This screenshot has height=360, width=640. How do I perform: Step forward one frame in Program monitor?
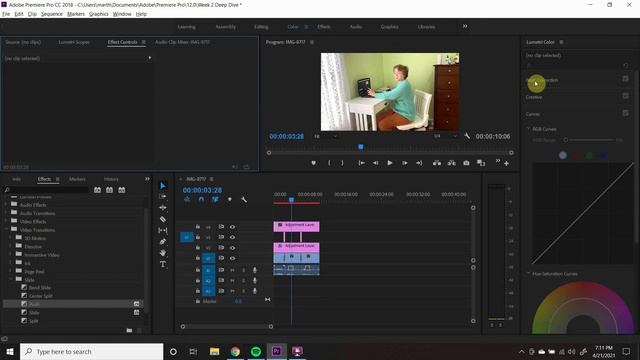(404, 163)
